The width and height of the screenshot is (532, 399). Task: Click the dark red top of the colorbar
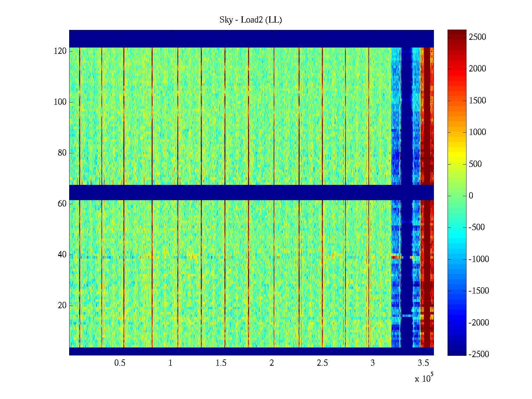coord(457,33)
